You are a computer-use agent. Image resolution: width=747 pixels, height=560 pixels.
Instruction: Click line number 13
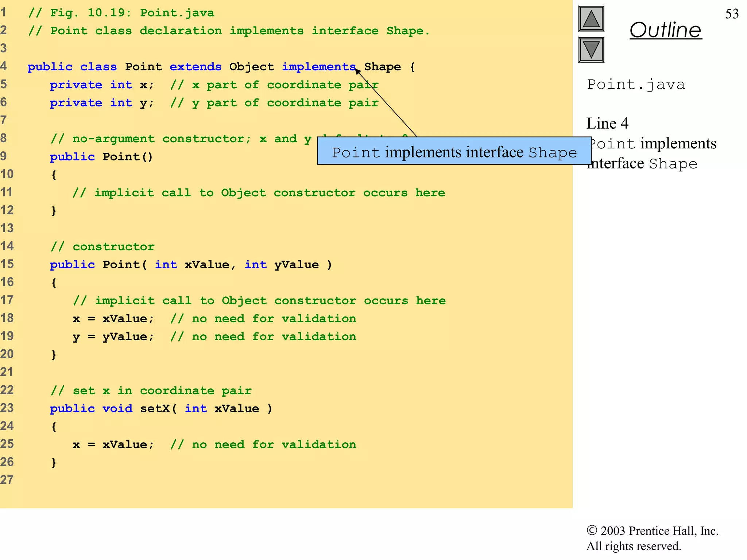(7, 228)
